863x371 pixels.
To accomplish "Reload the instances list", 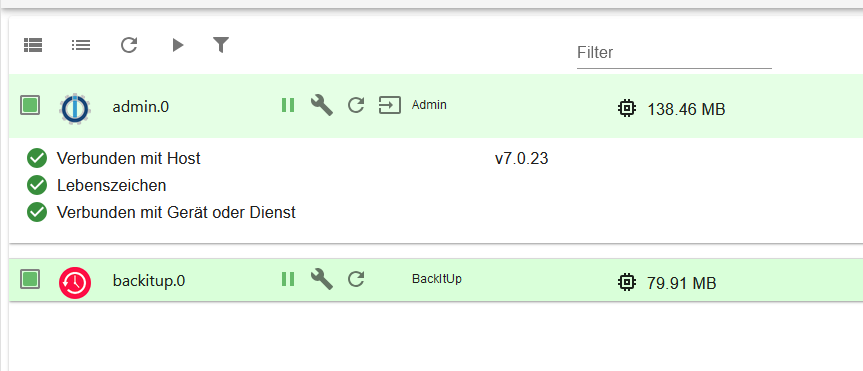I will (x=129, y=45).
